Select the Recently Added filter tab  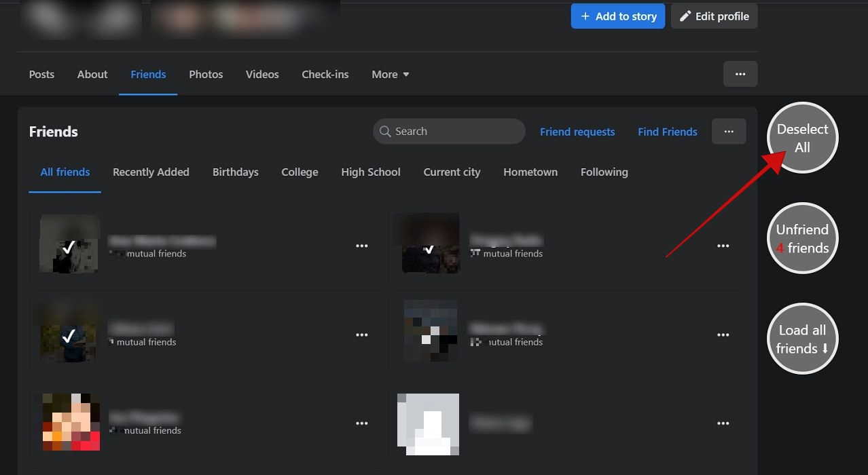[151, 172]
